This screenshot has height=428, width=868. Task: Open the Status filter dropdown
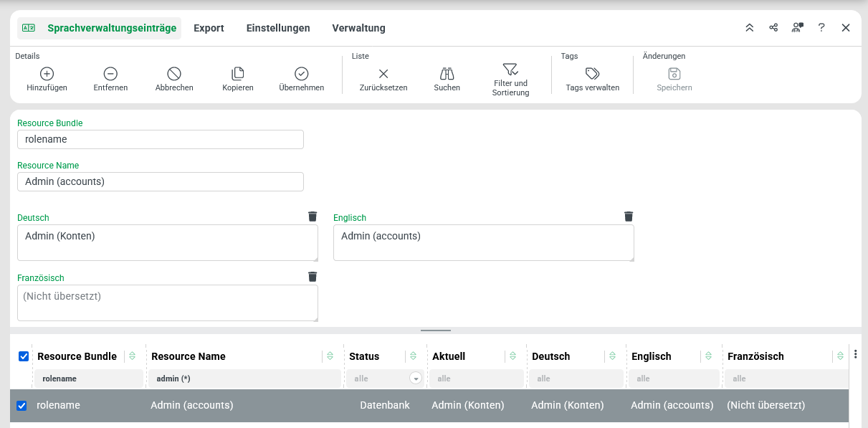pyautogui.click(x=415, y=379)
